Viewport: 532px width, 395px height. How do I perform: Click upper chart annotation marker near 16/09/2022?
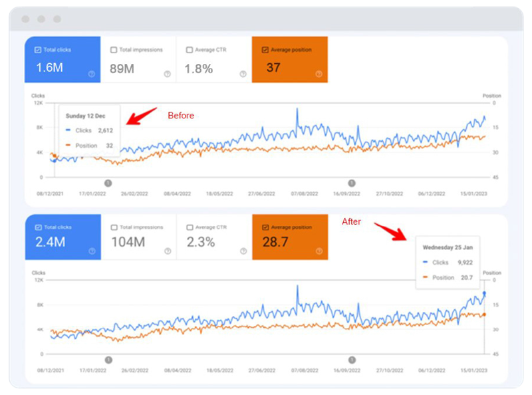[352, 183]
